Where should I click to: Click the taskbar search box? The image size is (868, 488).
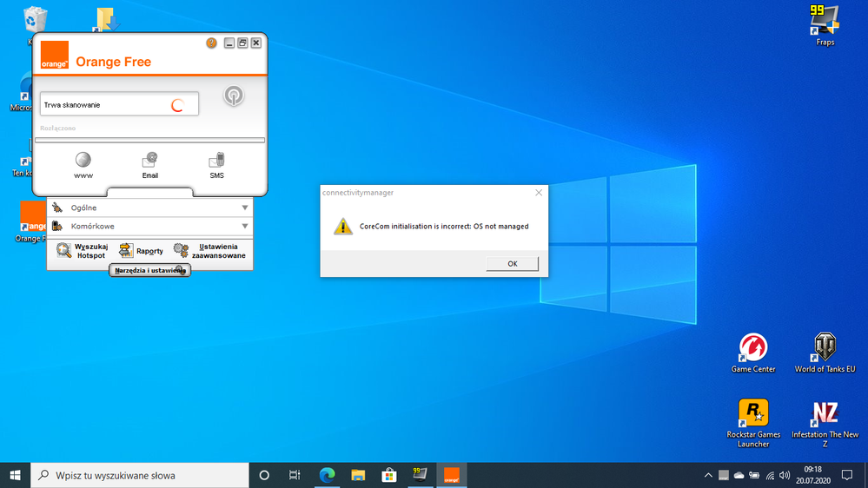pyautogui.click(x=140, y=475)
